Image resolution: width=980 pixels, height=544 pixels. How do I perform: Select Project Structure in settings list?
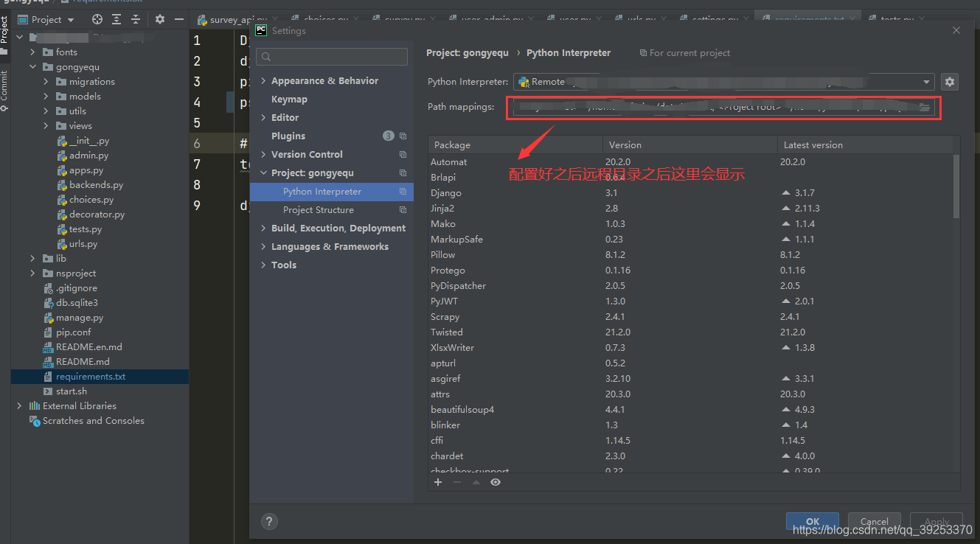(319, 210)
